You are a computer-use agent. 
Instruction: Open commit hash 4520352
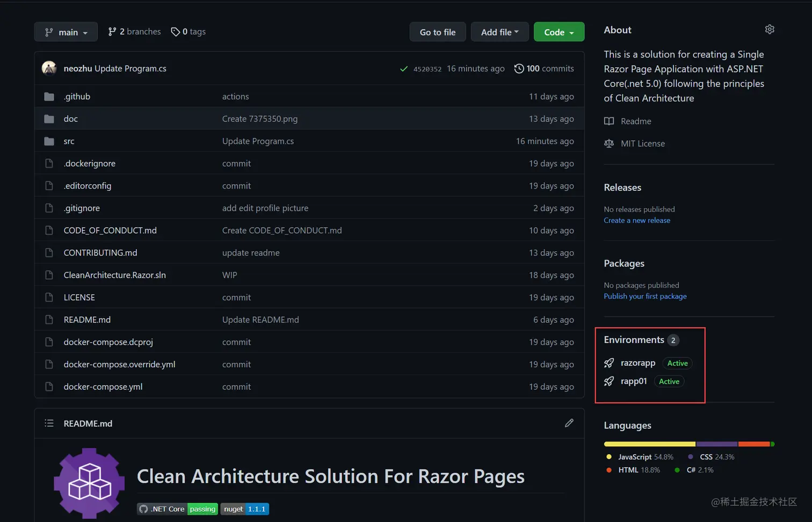(427, 69)
